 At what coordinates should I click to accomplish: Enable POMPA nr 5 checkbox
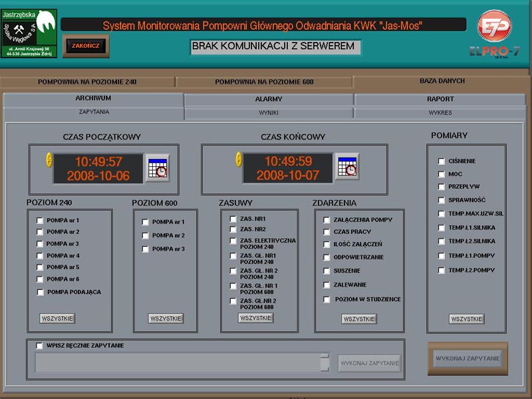(40, 267)
